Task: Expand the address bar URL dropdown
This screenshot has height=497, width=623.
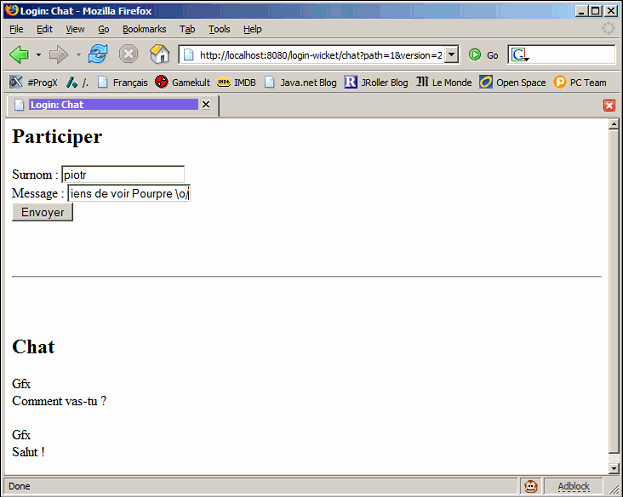Action: pyautogui.click(x=451, y=55)
